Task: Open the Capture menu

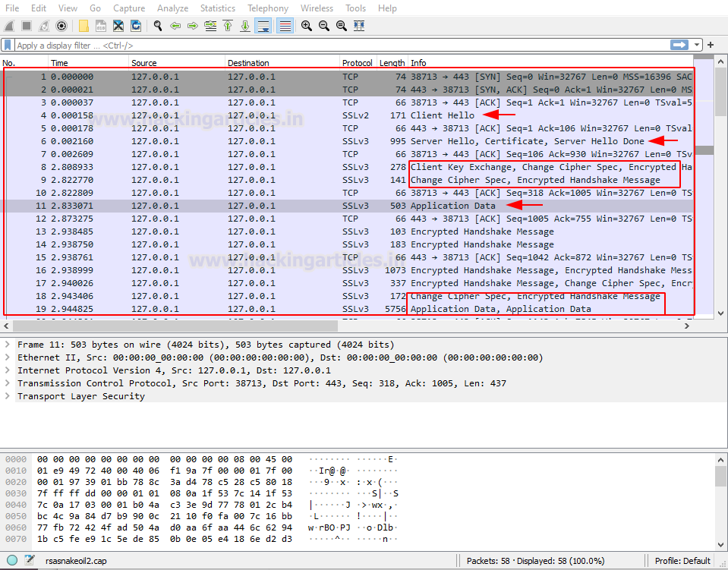Action: [x=129, y=8]
